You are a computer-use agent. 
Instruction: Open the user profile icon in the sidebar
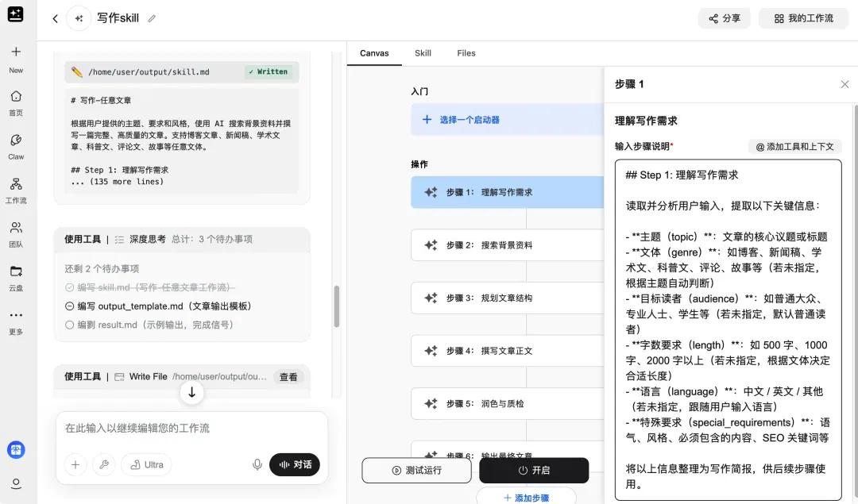tap(16, 484)
